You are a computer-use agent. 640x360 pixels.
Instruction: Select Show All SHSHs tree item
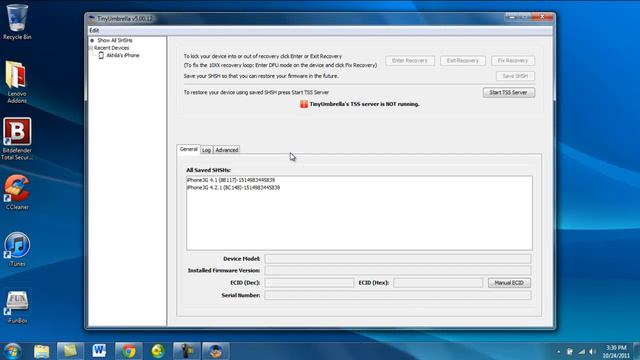pyautogui.click(x=115, y=40)
